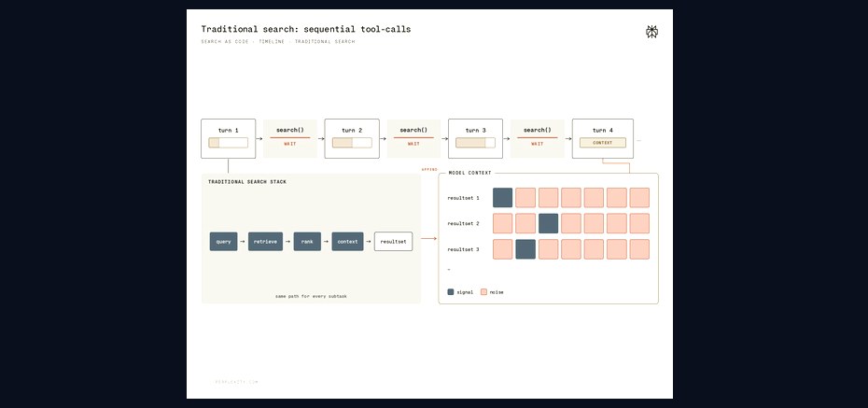
Task: Click the turn 2 progress bar
Action: (x=352, y=143)
